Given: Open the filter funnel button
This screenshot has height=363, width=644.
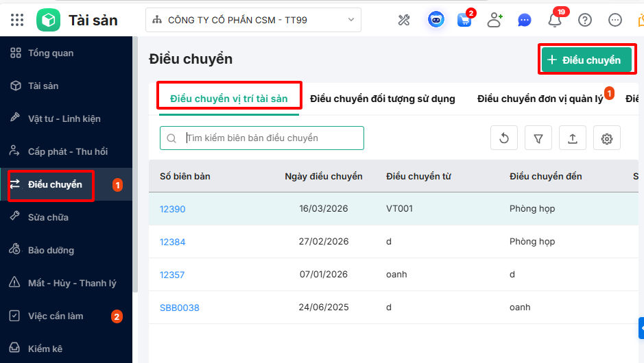Looking at the screenshot, I should 538,138.
